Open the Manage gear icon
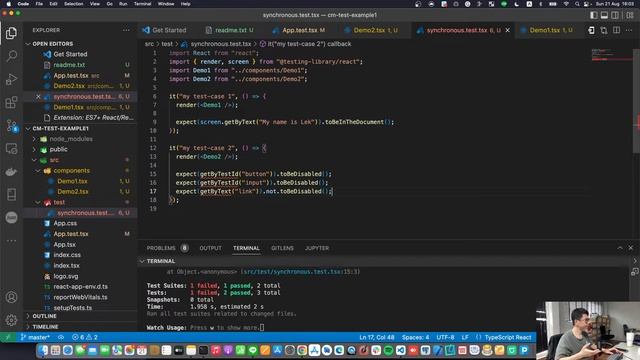Image resolution: width=640 pixels, height=360 pixels. [11, 320]
